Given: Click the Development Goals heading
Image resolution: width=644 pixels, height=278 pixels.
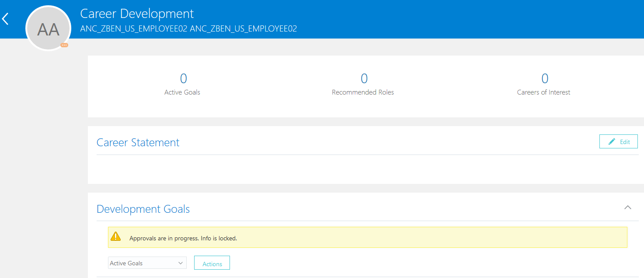Looking at the screenshot, I should point(143,209).
